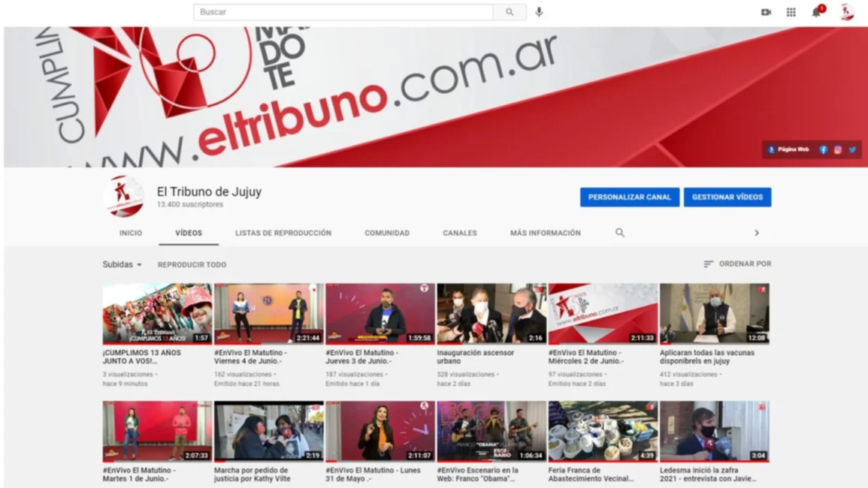Viewport: 868px width, 488px height.
Task: Click title Marcha por pedido de justicia
Action: 253,474
